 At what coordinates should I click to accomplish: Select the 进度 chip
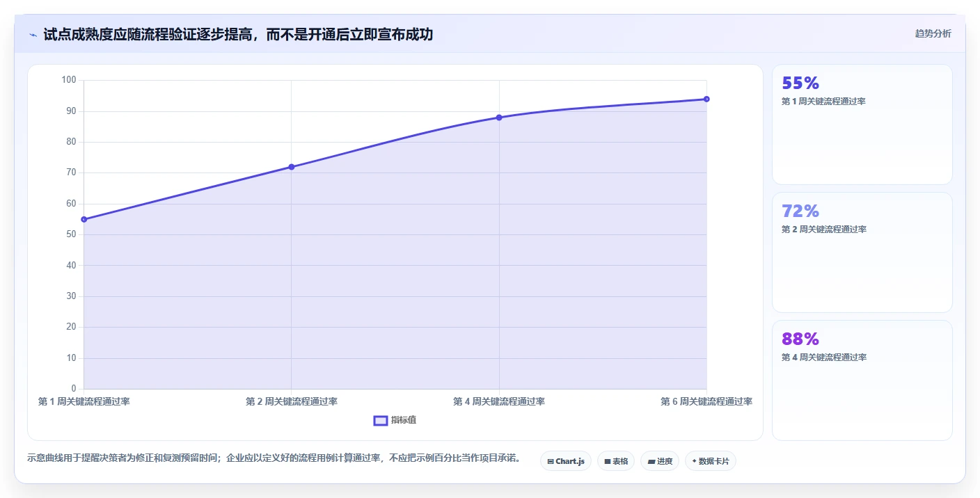660,461
